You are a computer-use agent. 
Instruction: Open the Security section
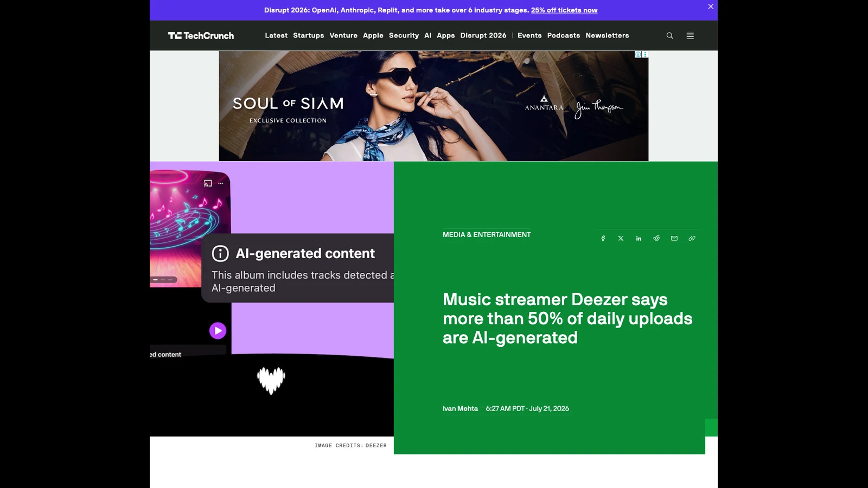(404, 36)
